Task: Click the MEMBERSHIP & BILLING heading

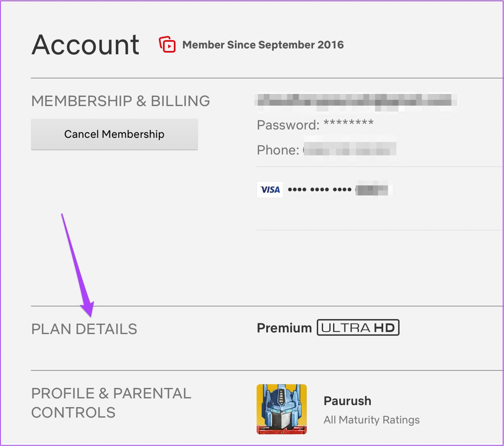Action: [121, 101]
